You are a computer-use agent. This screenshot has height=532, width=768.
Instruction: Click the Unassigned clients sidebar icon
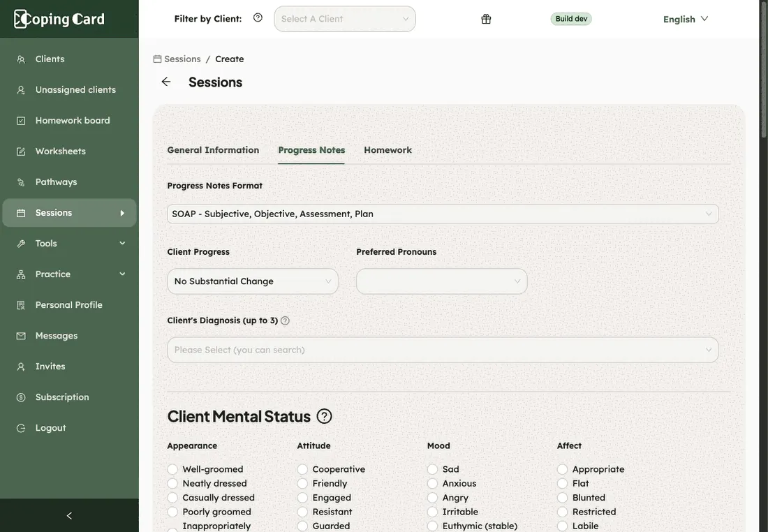(x=20, y=90)
